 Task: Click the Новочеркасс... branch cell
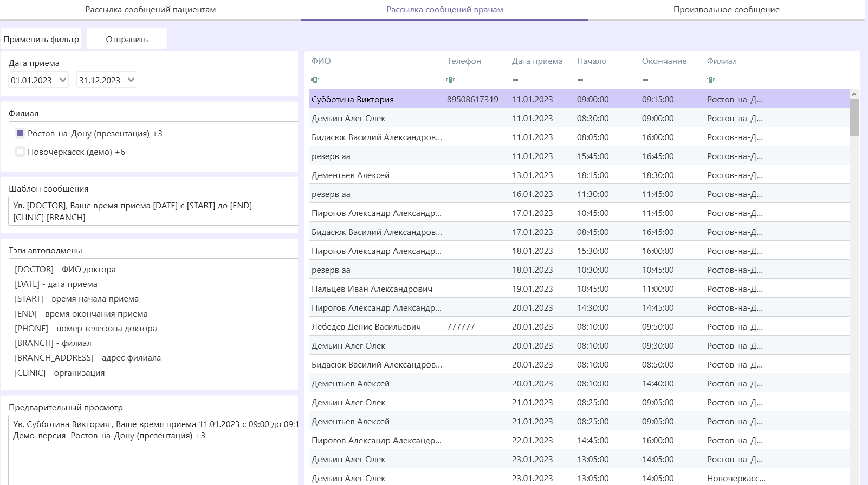point(736,479)
